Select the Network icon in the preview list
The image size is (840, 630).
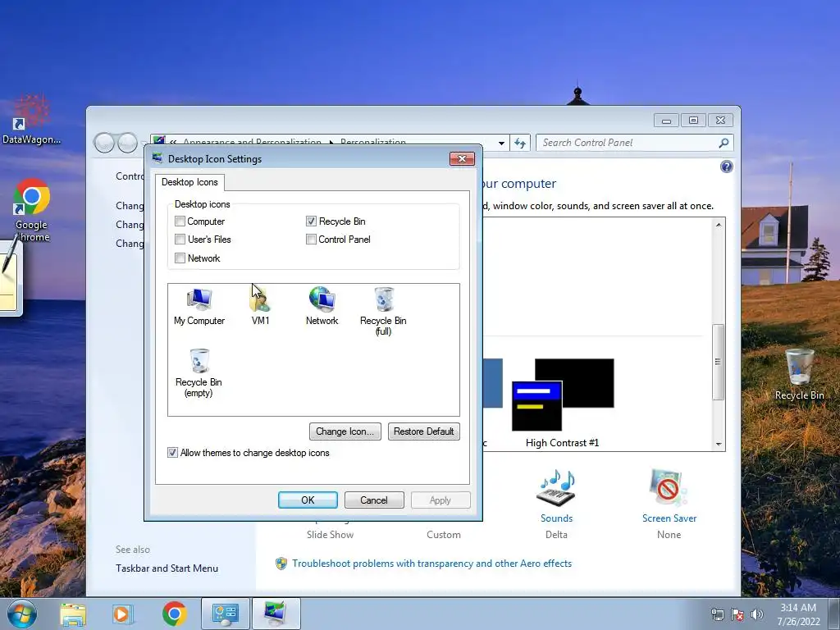coord(322,306)
